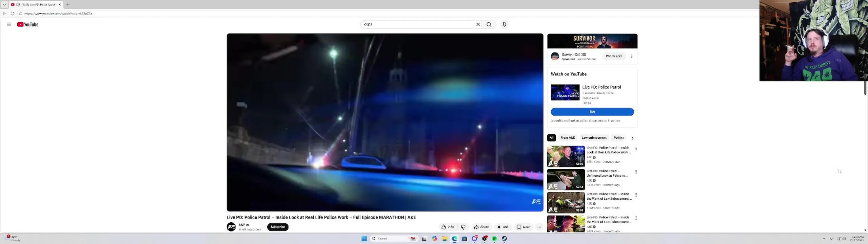Click the Share button

coord(481,227)
